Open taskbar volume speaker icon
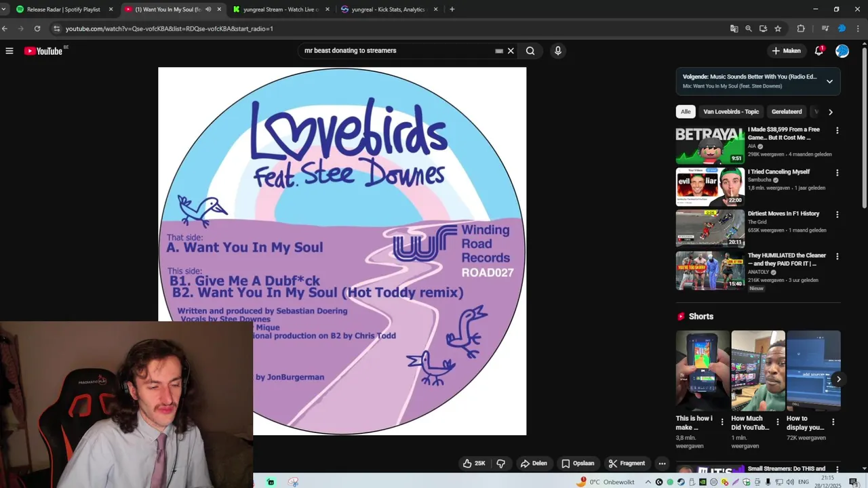868x488 pixels. tap(790, 482)
